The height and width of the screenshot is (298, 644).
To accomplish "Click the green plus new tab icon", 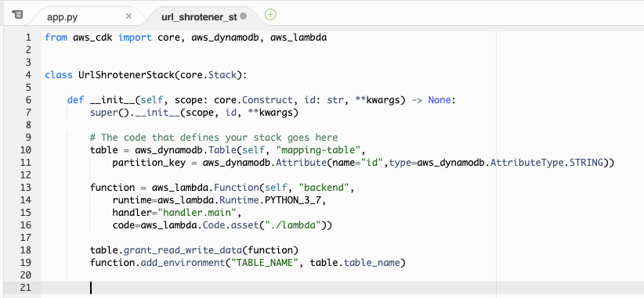I will click(x=270, y=15).
